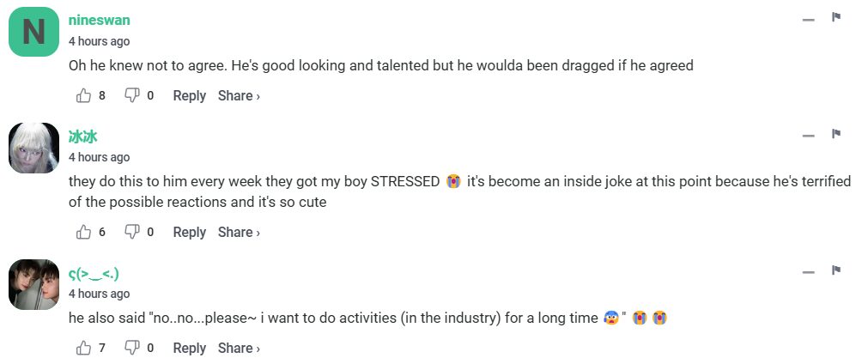The image size is (868, 364).
Task: Open nineswan's profile via username
Action: (x=100, y=20)
